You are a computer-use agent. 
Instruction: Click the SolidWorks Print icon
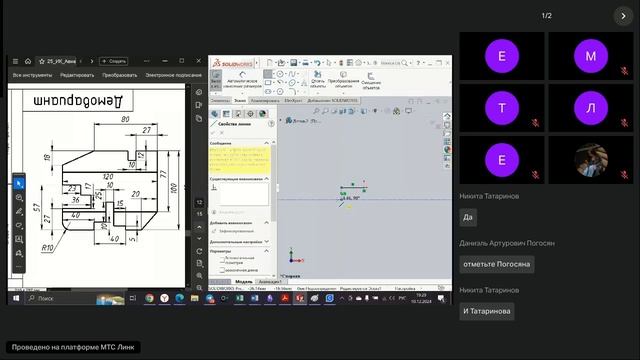(305, 62)
